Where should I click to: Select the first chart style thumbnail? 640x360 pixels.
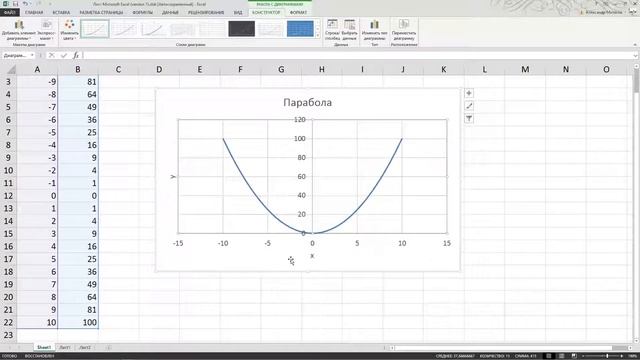point(95,29)
